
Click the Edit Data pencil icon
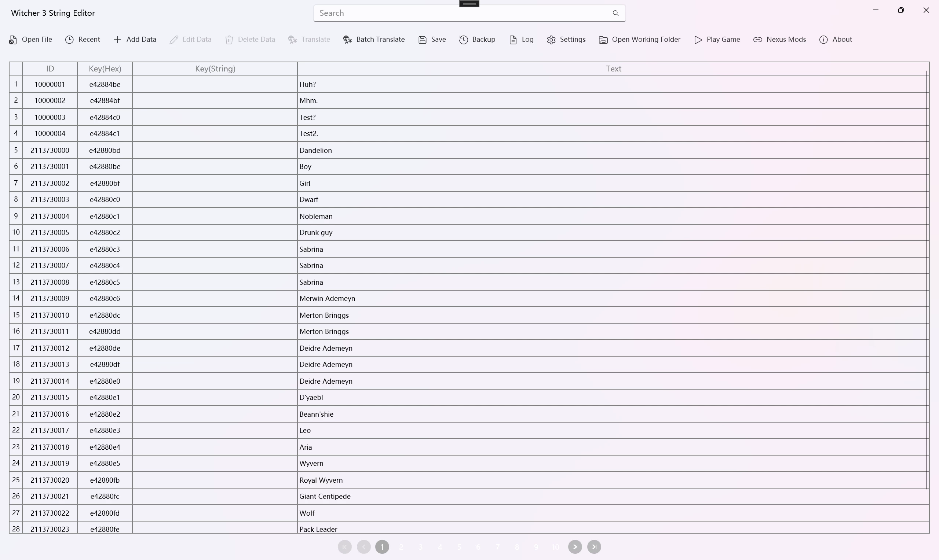coord(174,40)
